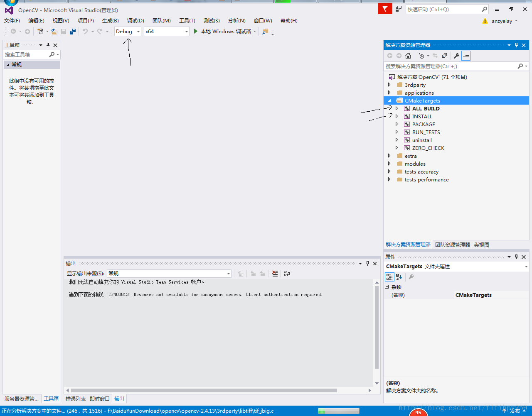Click the feedback flag notification icon
The image size is (532, 416).
click(385, 9)
